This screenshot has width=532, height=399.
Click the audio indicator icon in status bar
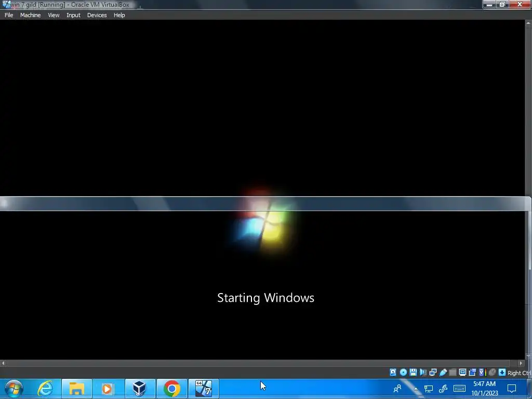pyautogui.click(x=423, y=372)
